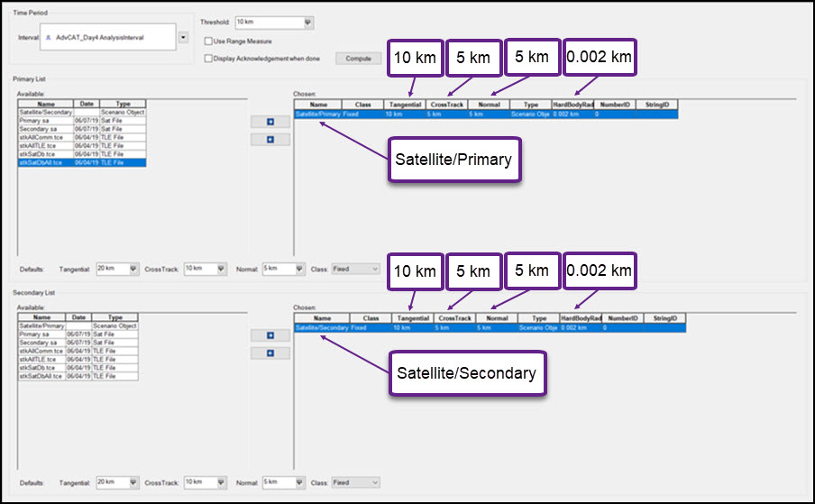The image size is (815, 504).
Task: Click Secondary List Normal default unit icon
Action: (298, 482)
